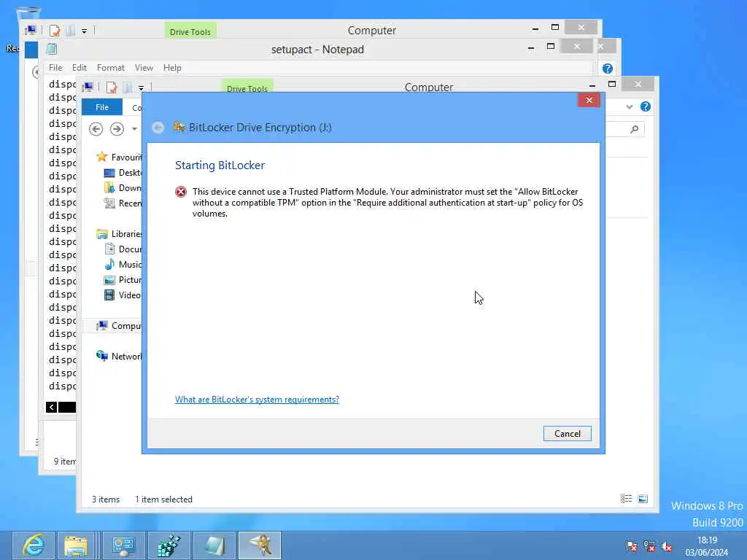Select Music library in navigation pane
Screen dimensions: 747x560
click(123, 264)
